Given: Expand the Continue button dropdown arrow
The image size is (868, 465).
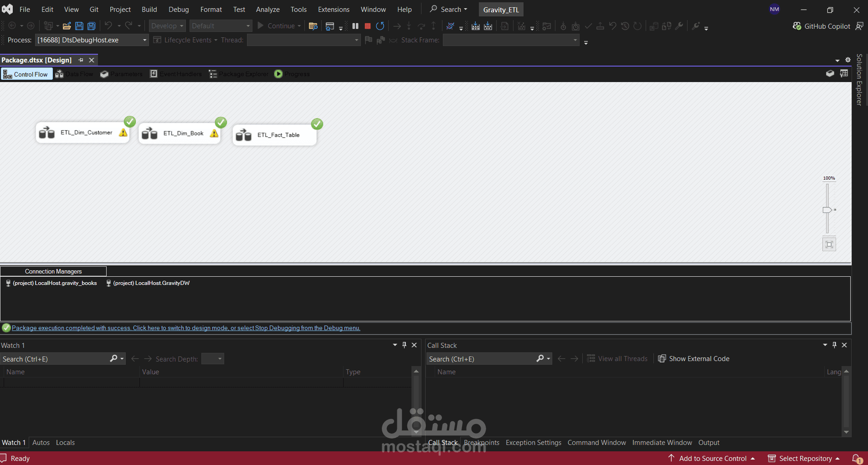Looking at the screenshot, I should click(299, 26).
